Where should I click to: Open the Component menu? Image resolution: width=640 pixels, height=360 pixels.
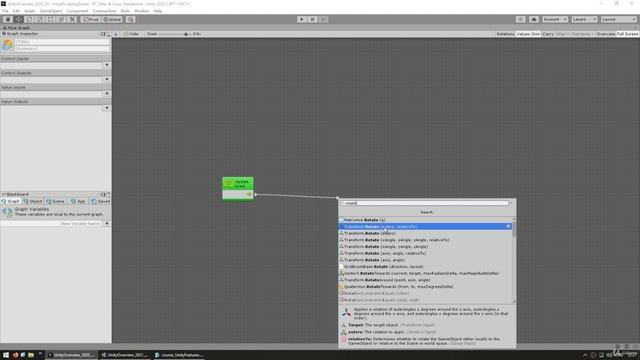(77, 11)
